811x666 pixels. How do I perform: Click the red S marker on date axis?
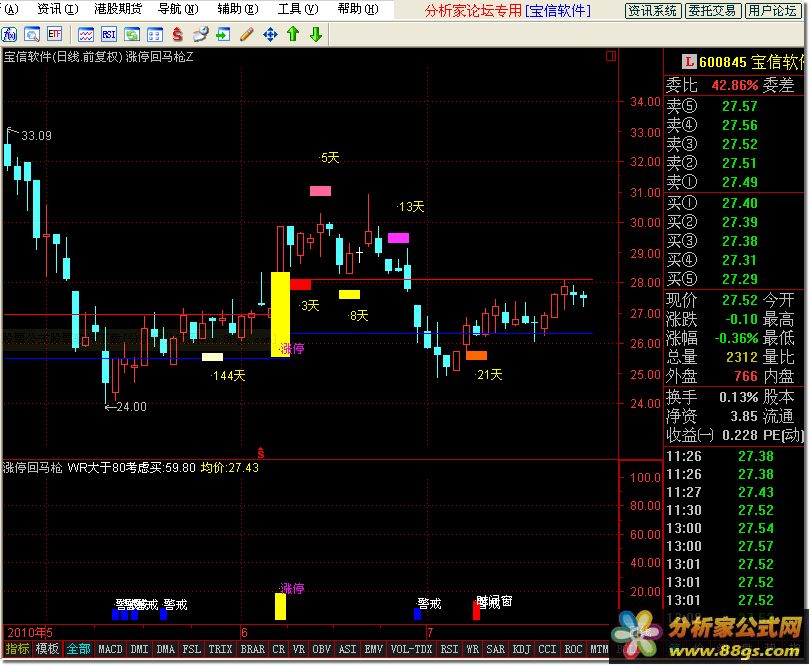[261, 452]
